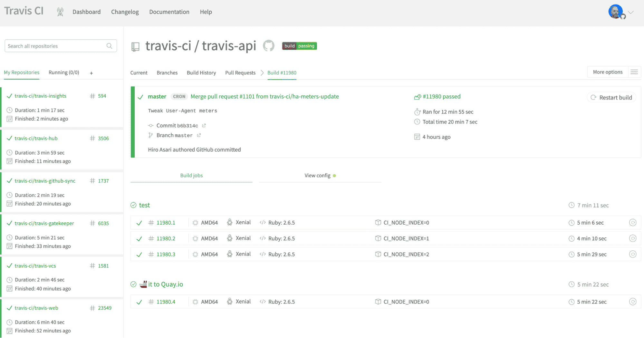Open the travis-ci/travis-hub repository link
Image resolution: width=644 pixels, height=338 pixels.
(x=36, y=139)
